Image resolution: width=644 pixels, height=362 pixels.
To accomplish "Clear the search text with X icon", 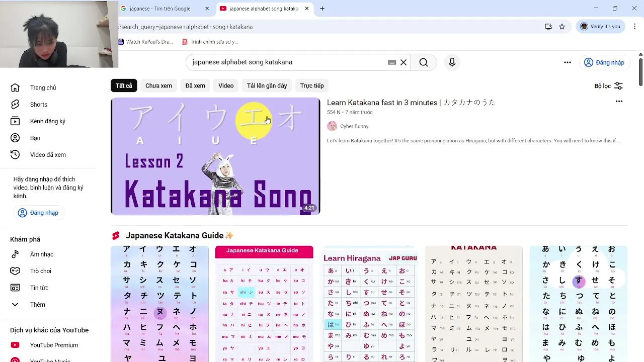I will tap(404, 62).
